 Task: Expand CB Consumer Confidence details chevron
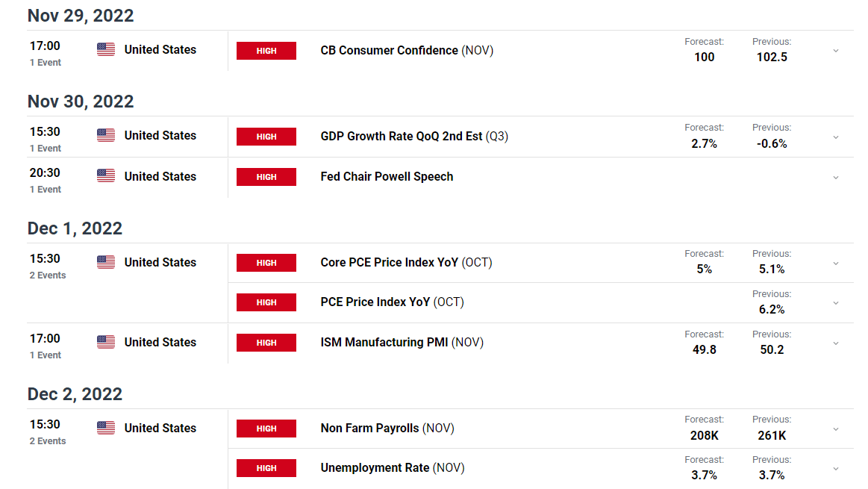click(x=836, y=51)
